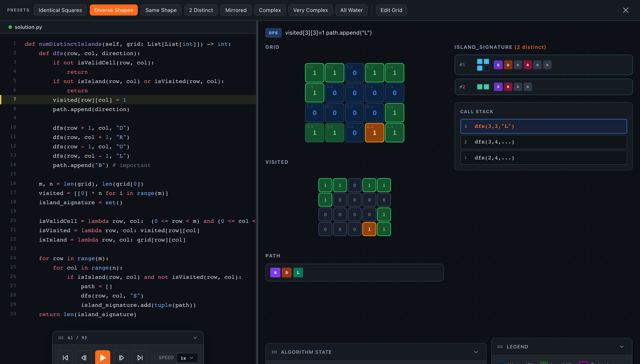Skip to the last step
This screenshot has width=640, height=364.
pyautogui.click(x=140, y=358)
